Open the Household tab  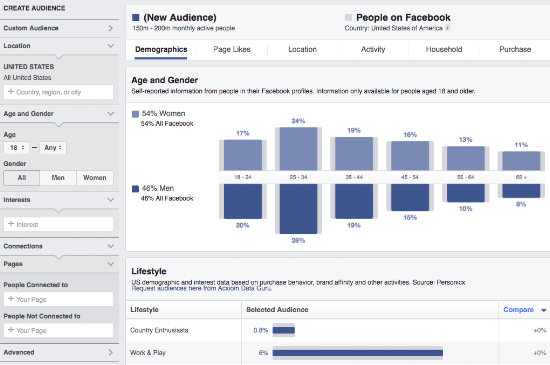444,49
